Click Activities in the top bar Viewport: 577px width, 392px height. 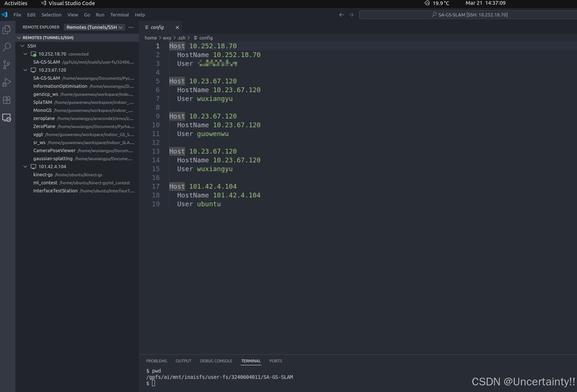pyautogui.click(x=16, y=3)
